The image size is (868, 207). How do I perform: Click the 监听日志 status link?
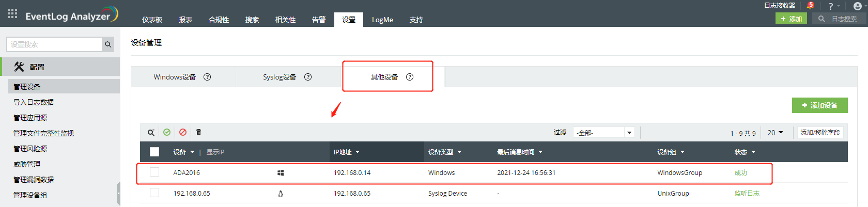(x=747, y=194)
